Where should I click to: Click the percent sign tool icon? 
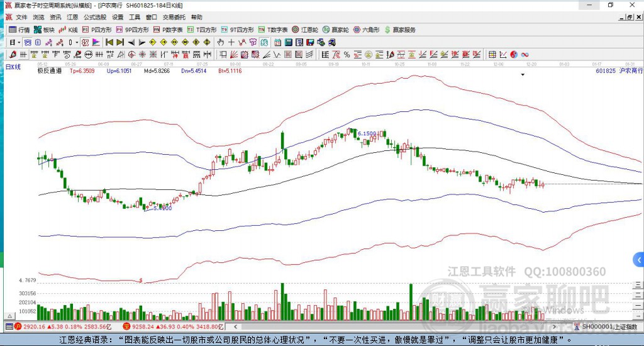click(347, 54)
